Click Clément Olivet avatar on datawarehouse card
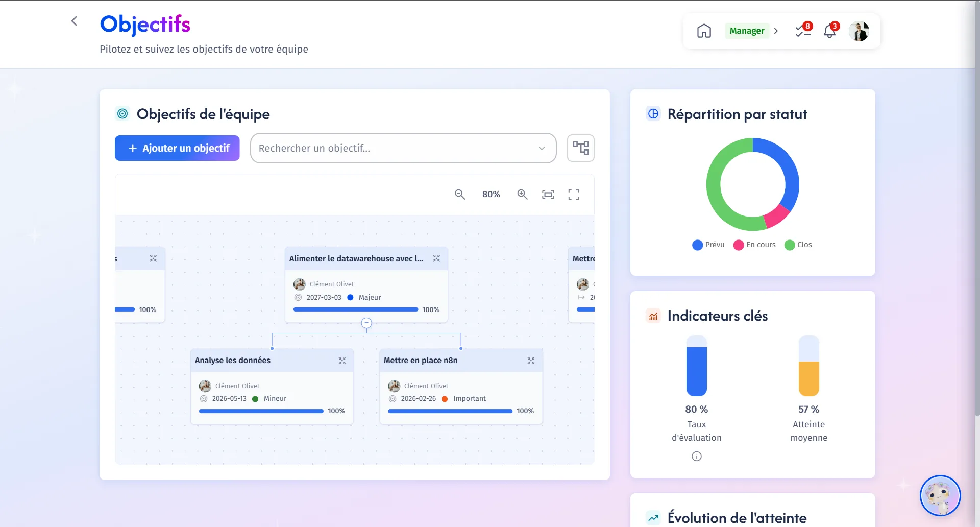The image size is (980, 527). (300, 284)
